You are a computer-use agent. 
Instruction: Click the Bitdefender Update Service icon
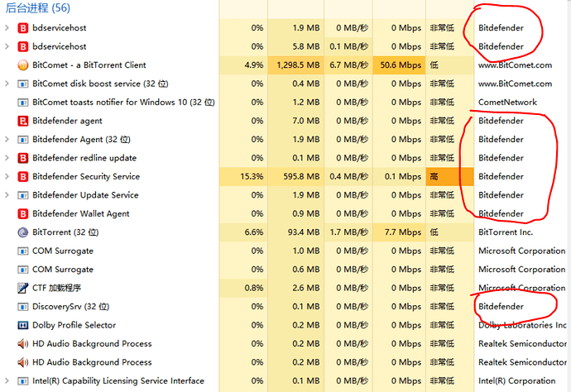pyautogui.click(x=22, y=195)
